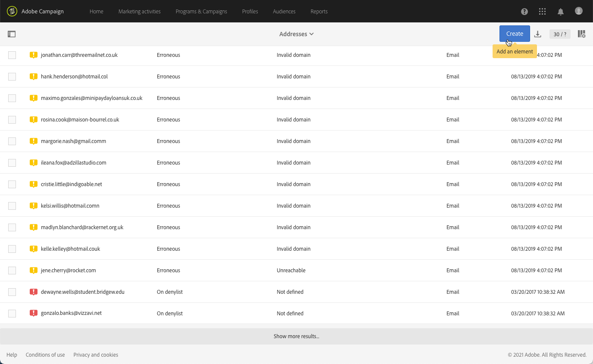Open the notifications bell icon
The height and width of the screenshot is (364, 593).
point(561,12)
